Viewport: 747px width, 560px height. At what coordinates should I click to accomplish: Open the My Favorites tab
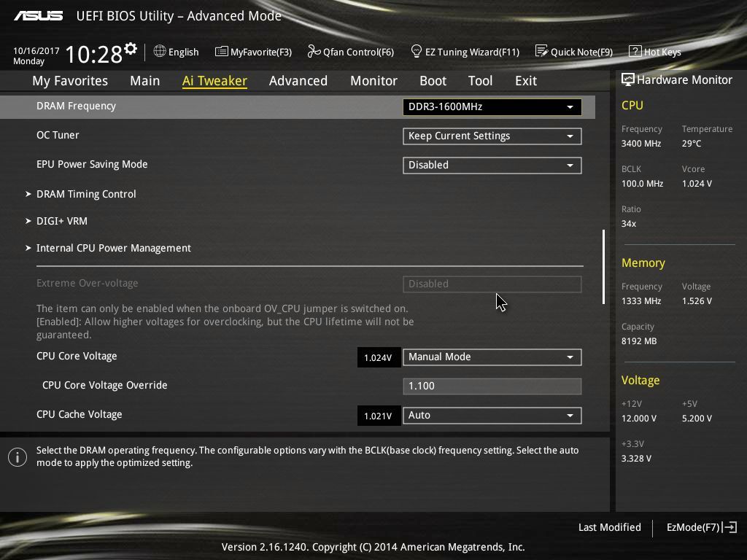coord(70,80)
